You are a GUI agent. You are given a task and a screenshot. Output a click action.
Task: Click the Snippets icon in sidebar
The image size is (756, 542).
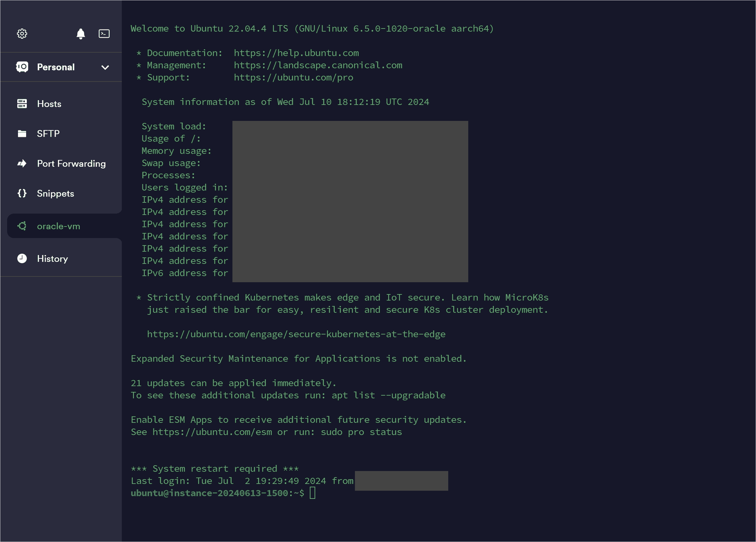[22, 193]
